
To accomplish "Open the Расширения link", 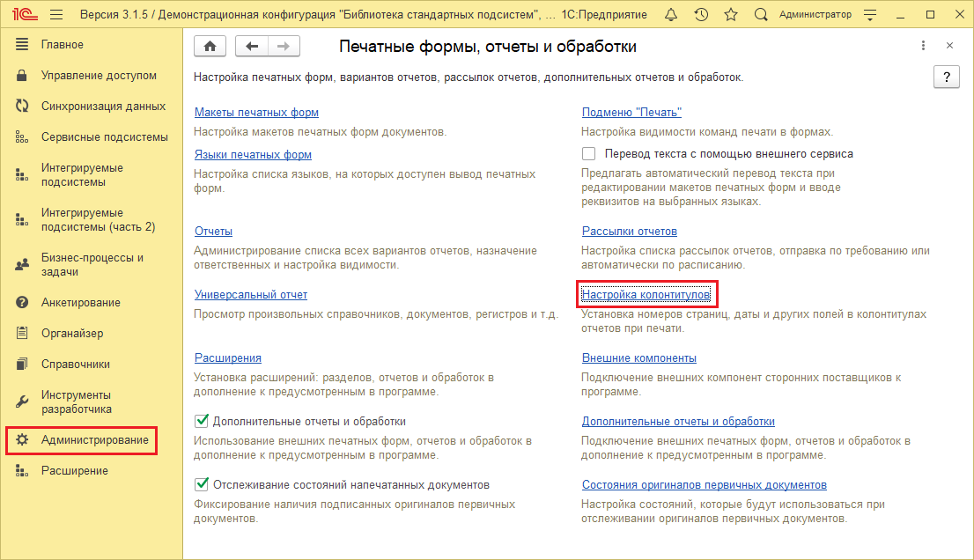I will click(228, 357).
